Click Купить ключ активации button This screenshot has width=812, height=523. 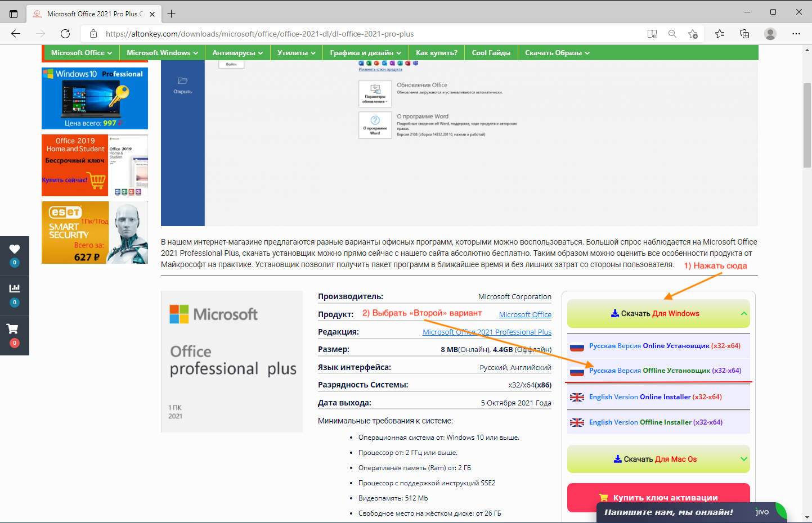[658, 498]
